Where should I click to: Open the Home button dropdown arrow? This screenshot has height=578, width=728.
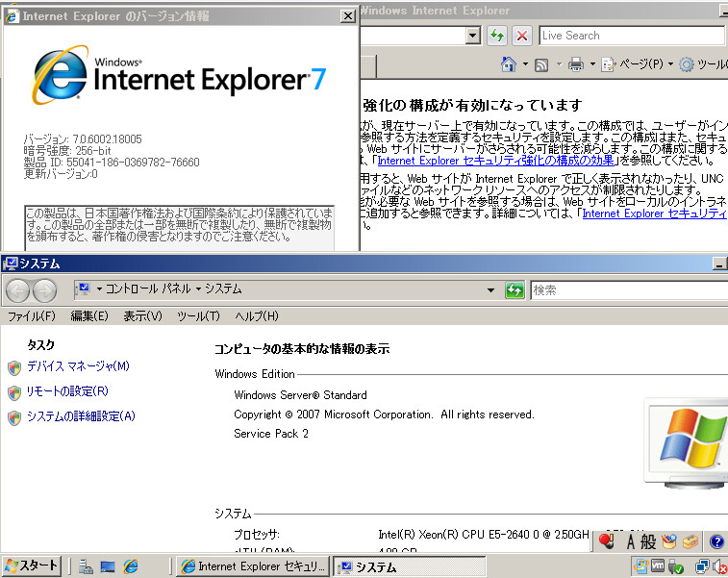pyautogui.click(x=525, y=64)
